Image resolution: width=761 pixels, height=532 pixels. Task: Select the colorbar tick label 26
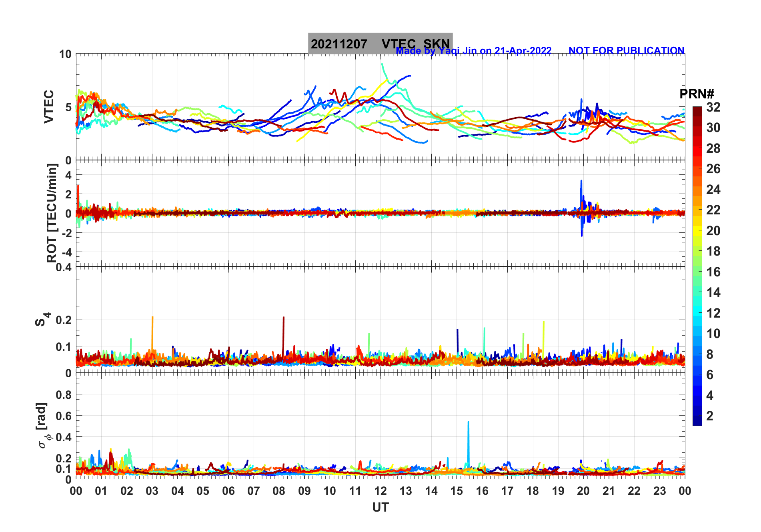713,169
